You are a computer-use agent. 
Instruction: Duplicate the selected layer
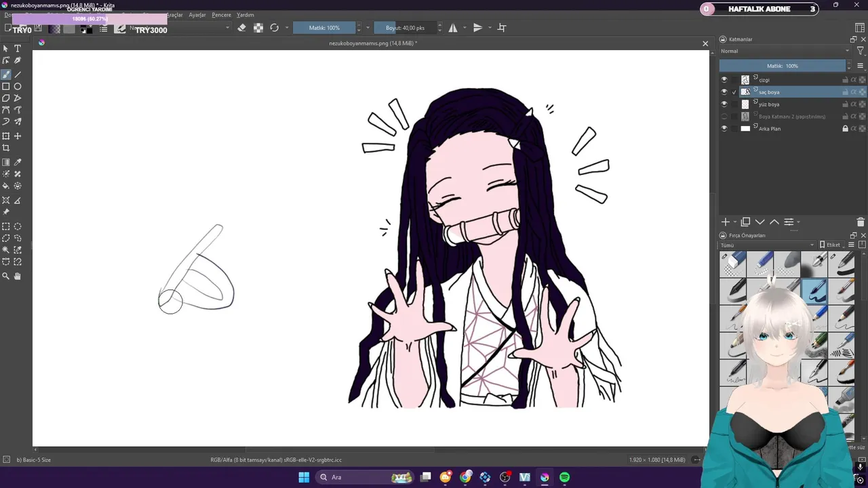coord(745,222)
